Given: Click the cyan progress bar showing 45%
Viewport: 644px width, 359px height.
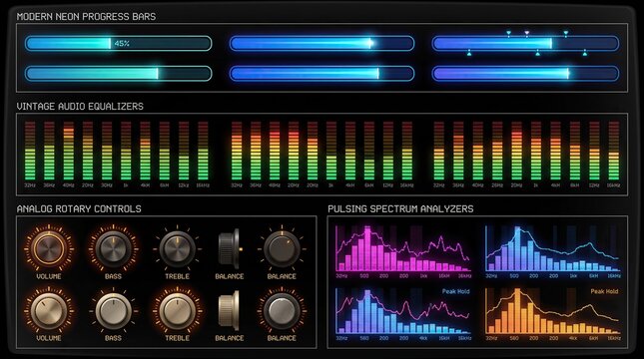Looking at the screenshot, I should 118,44.
